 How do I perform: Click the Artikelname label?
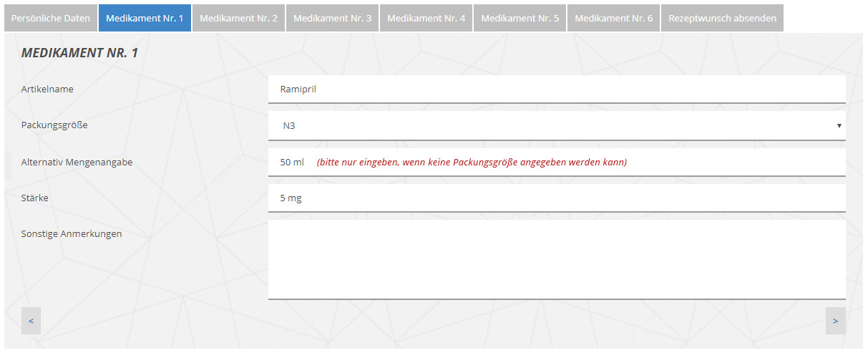[47, 90]
